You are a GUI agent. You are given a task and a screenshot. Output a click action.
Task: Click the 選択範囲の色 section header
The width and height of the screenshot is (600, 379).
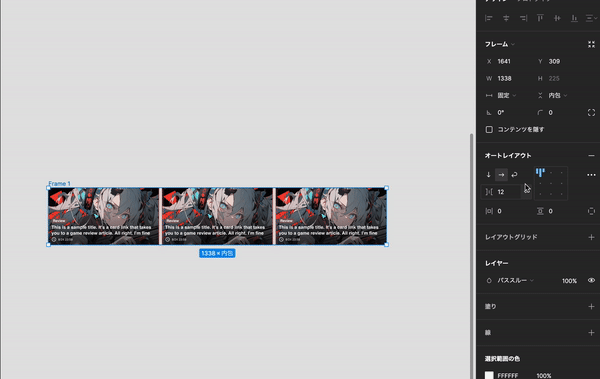point(502,359)
